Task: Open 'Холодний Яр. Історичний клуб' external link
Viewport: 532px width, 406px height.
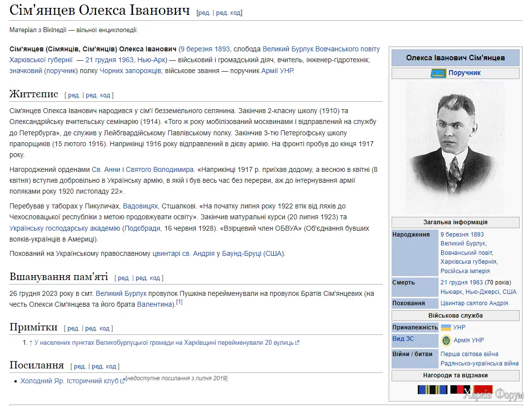Action: pyautogui.click(x=70, y=381)
